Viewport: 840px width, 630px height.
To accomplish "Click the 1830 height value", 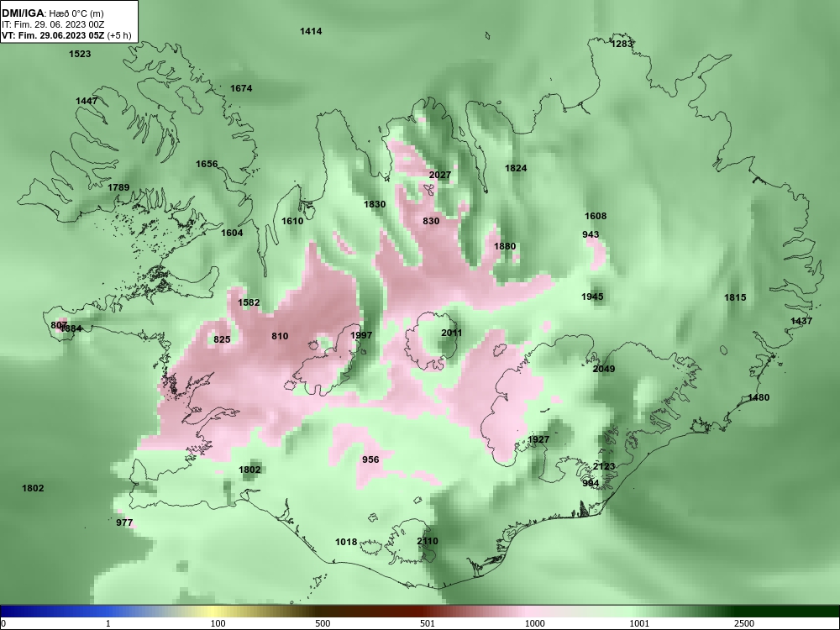I will click(x=375, y=204).
